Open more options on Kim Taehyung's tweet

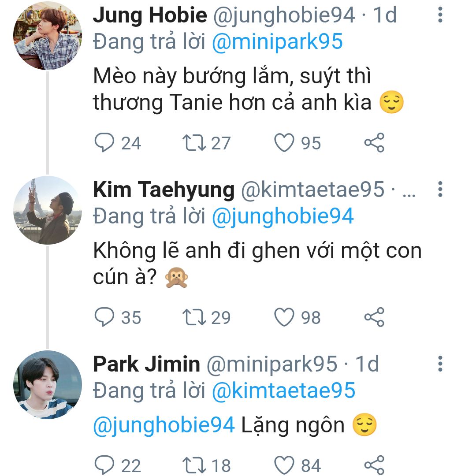coord(439,189)
